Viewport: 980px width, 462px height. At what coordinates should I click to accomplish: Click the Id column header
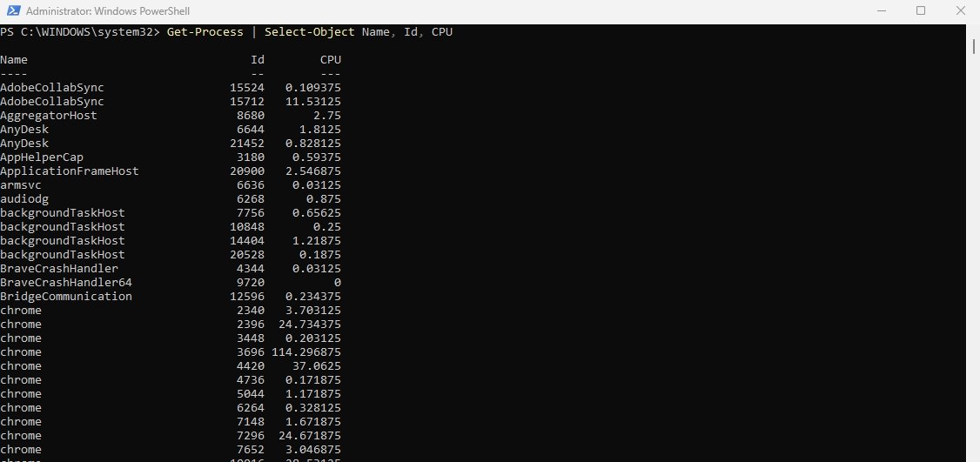258,60
